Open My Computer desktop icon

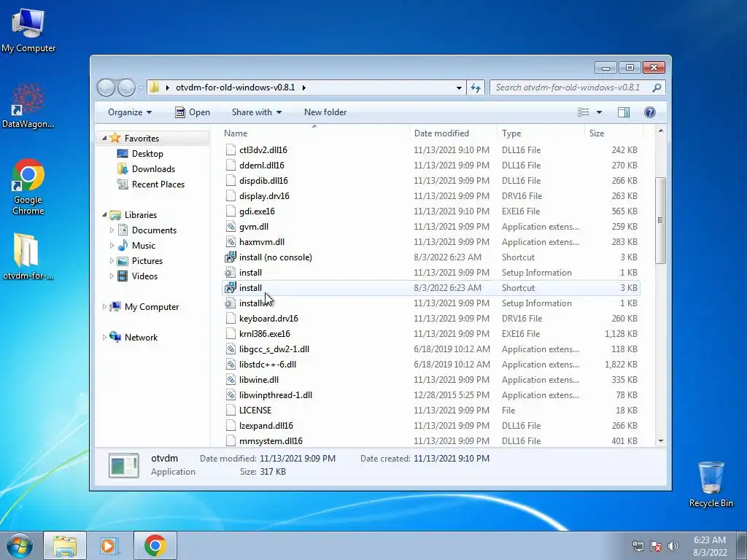(28, 29)
